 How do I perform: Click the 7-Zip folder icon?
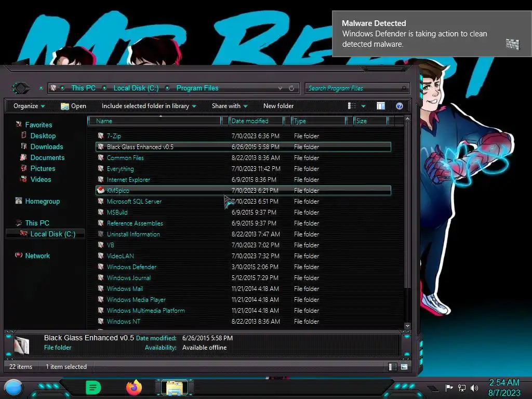coord(100,136)
